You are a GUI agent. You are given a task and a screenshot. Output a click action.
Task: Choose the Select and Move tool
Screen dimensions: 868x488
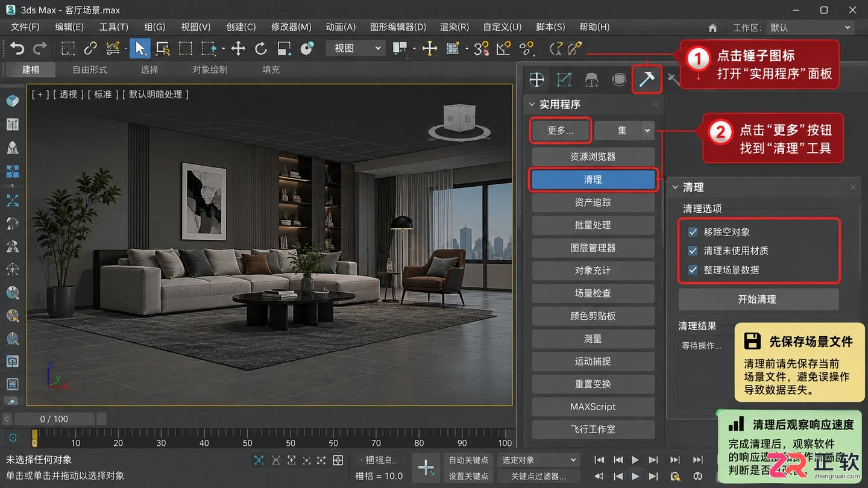click(x=238, y=48)
